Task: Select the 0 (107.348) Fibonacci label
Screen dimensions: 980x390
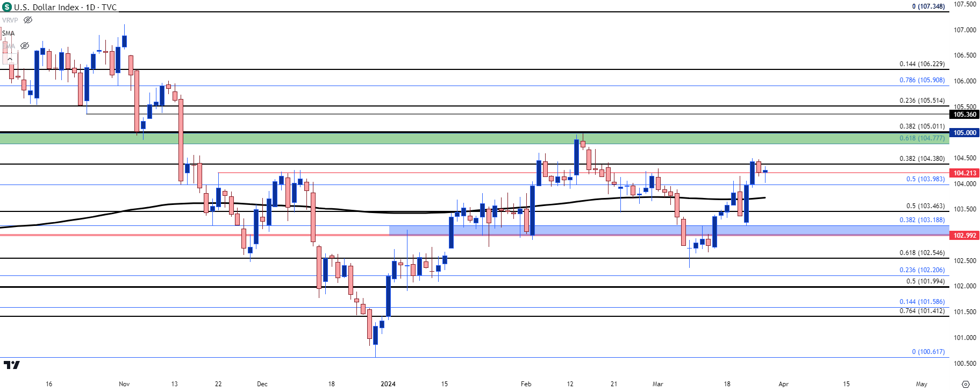Action: coord(928,6)
